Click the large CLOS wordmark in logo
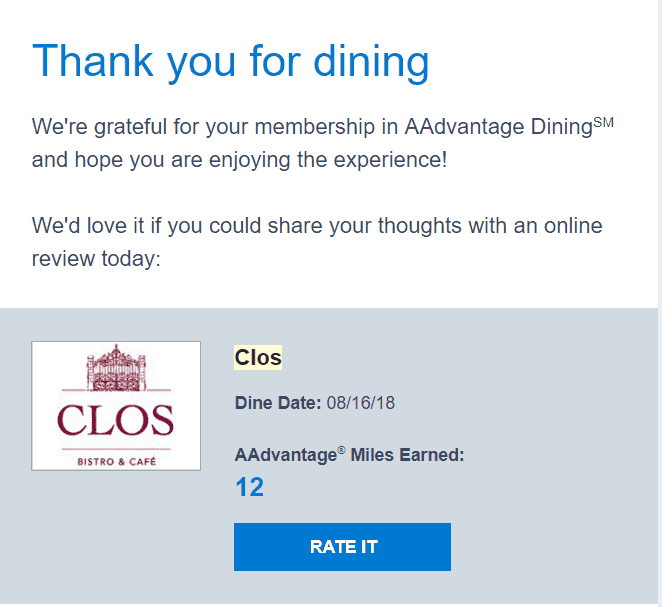 115,420
